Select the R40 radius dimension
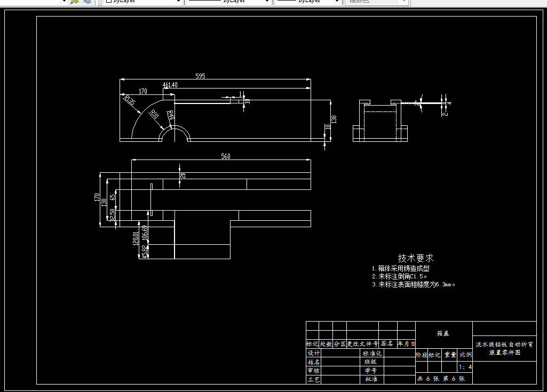The width and height of the screenshot is (547, 392). click(x=170, y=115)
